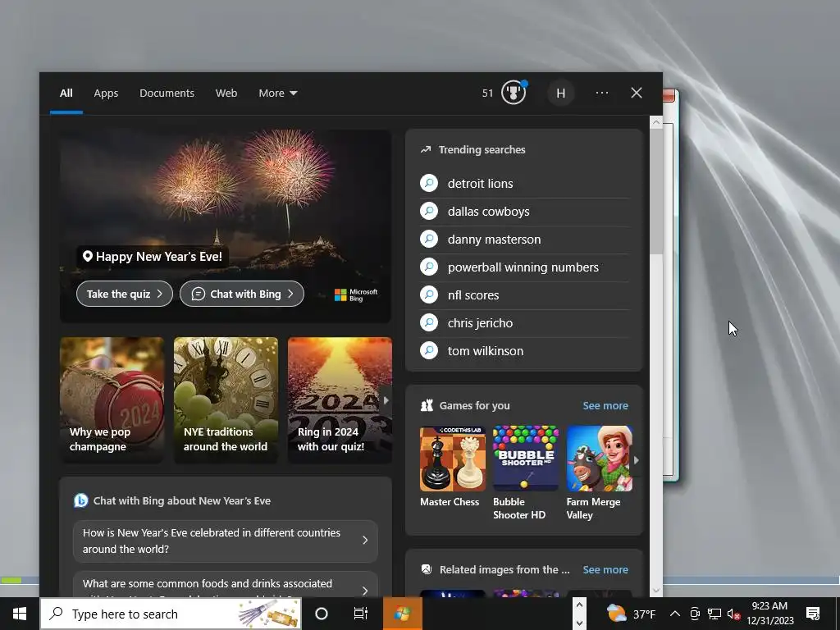Open question about New Year's Eve celebrations worldwide
Screen dimensions: 840x630
226,541
